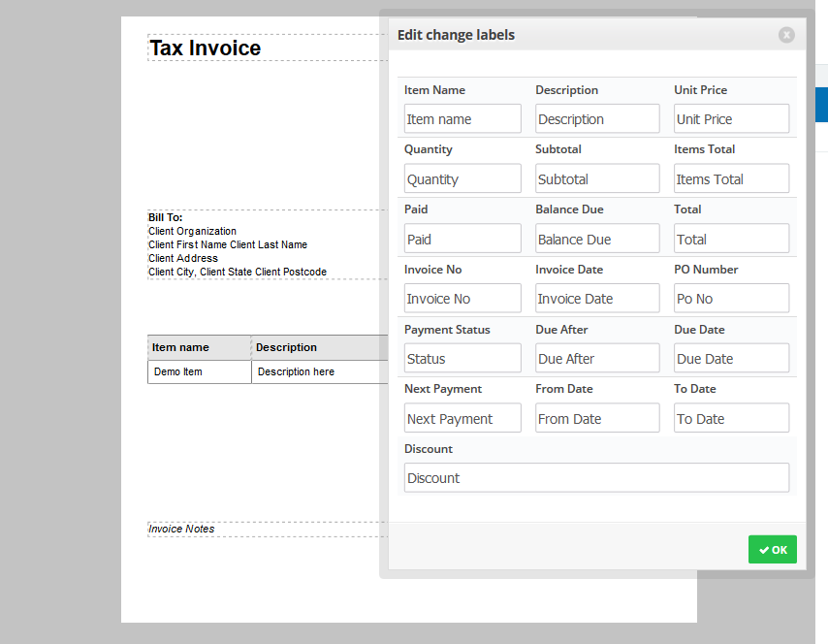Click the Subtotal input field

point(597,179)
